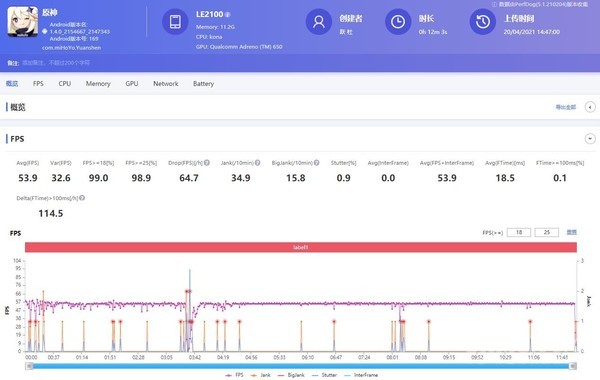Toggle the Stutter series in chart legend
Image resolution: width=600 pixels, height=380 pixels.
[x=324, y=375]
